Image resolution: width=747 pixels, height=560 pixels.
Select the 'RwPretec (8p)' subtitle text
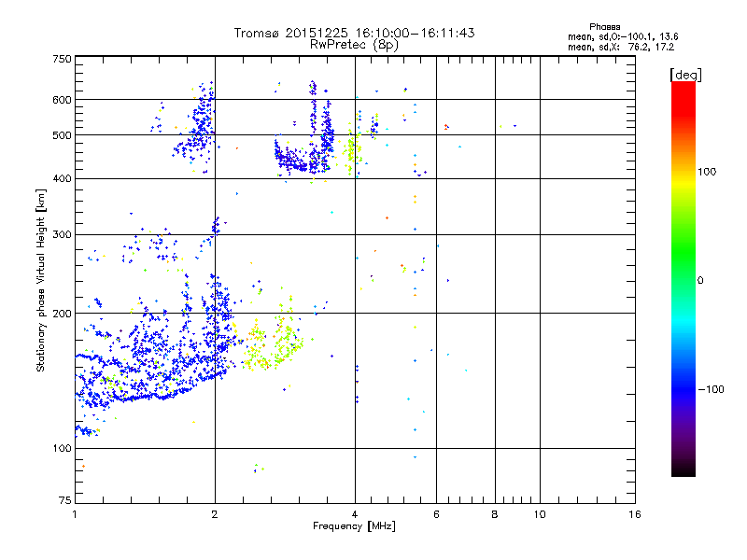[354, 45]
